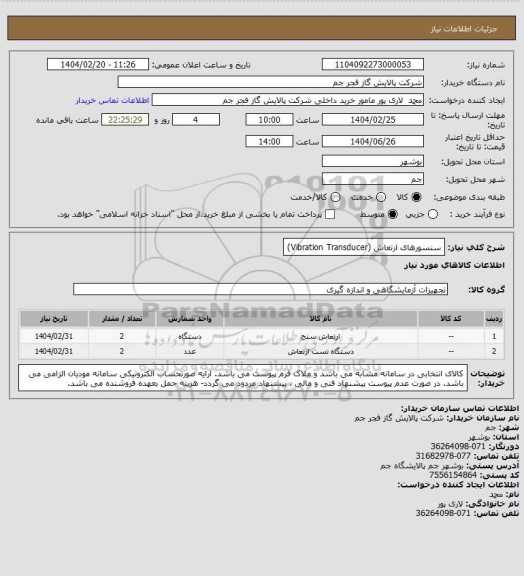Select the خدمت radio button
Screen dimensions: 524x576
tap(381, 197)
